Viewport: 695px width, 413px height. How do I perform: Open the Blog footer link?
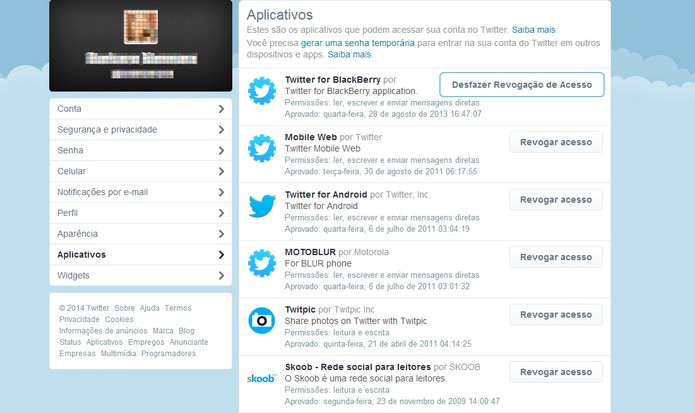click(186, 331)
